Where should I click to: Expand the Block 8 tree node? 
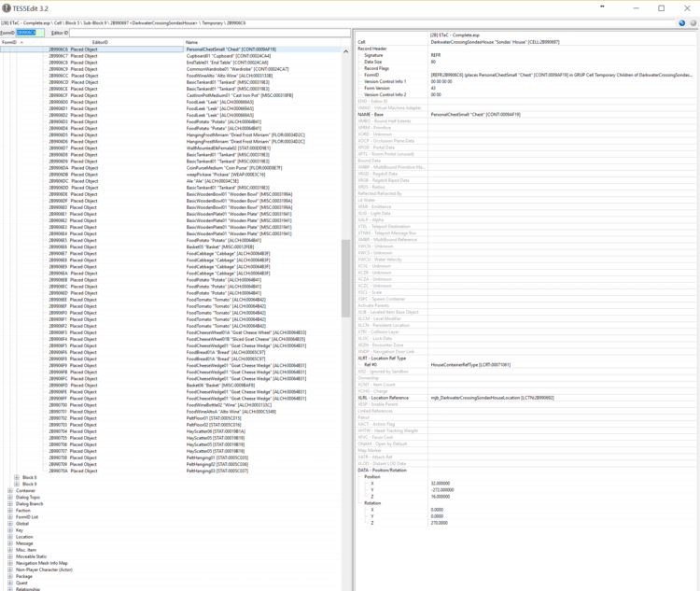(17, 477)
